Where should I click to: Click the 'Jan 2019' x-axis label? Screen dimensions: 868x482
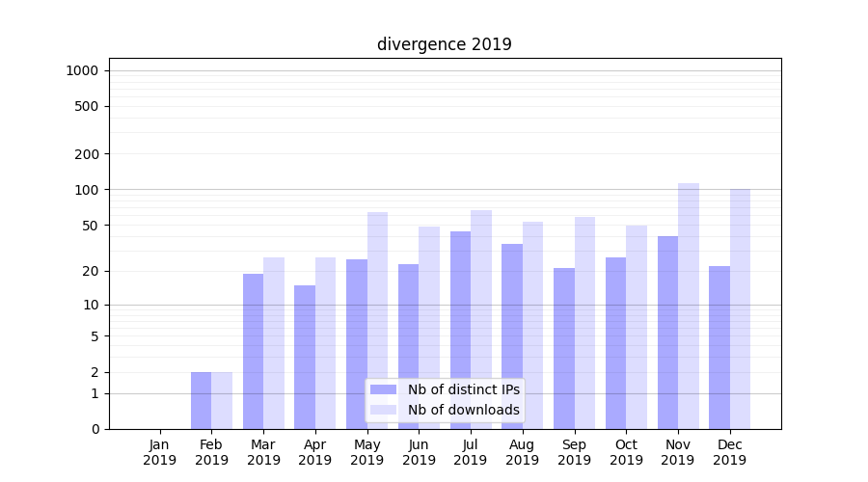pos(160,452)
